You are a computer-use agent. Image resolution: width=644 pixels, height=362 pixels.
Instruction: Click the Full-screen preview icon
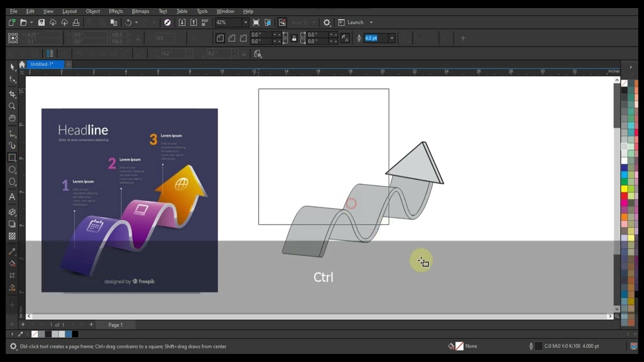pos(256,22)
